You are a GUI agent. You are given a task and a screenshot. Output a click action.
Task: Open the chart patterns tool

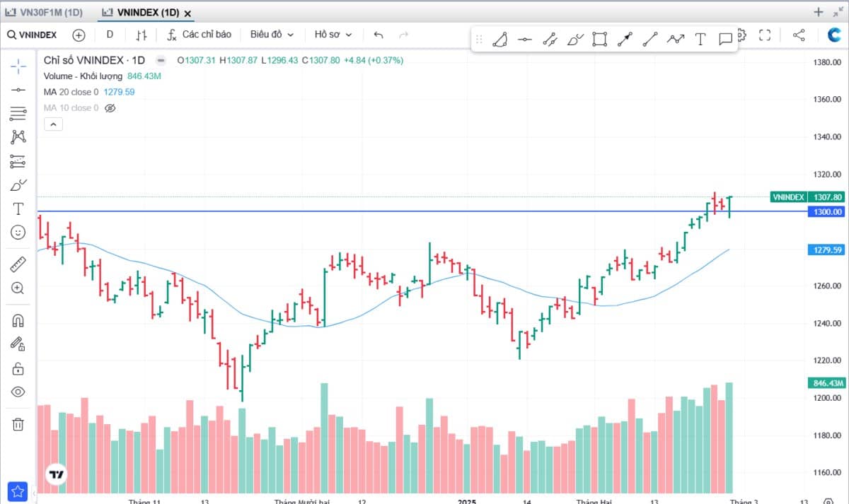point(18,137)
